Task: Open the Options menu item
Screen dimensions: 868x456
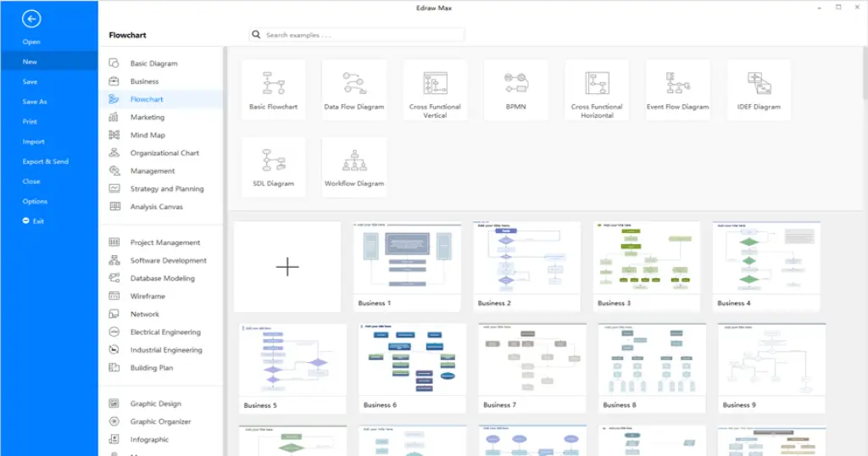Action: [35, 202]
